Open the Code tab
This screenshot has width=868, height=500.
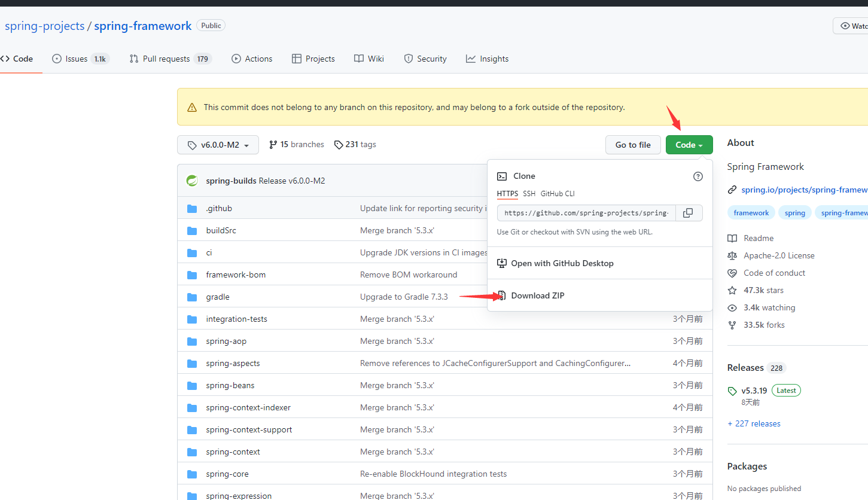pyautogui.click(x=17, y=59)
